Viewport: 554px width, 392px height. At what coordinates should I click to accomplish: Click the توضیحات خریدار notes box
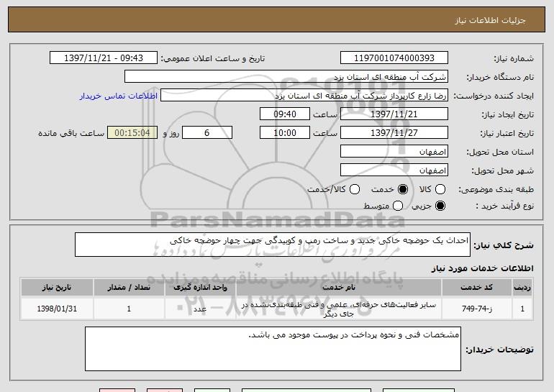(273, 349)
